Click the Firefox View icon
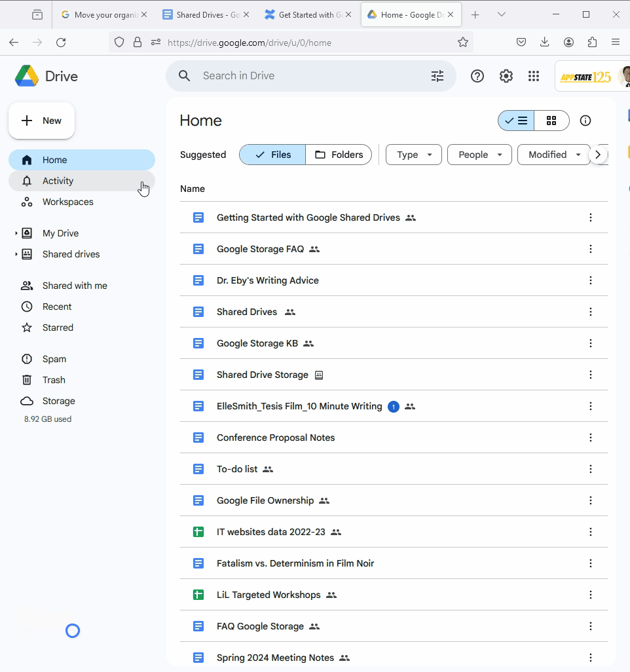 coord(37,15)
